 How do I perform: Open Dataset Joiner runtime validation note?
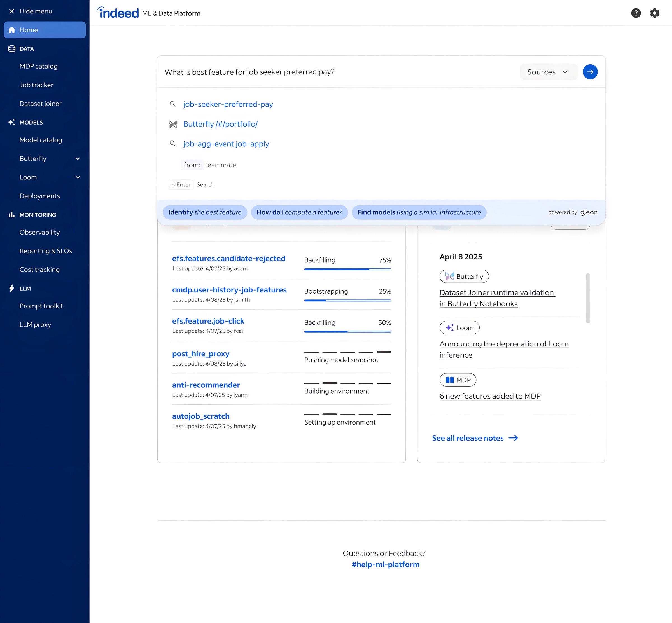pos(497,298)
